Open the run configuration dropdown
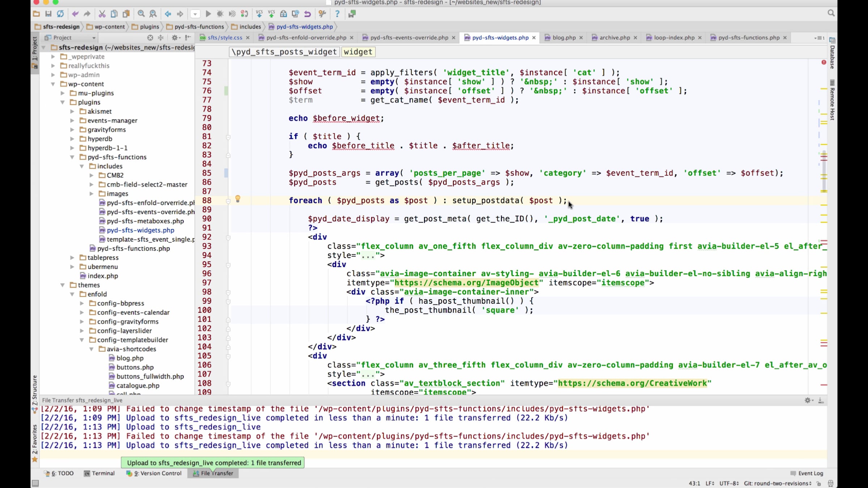Image resolution: width=868 pixels, height=488 pixels. point(195,14)
